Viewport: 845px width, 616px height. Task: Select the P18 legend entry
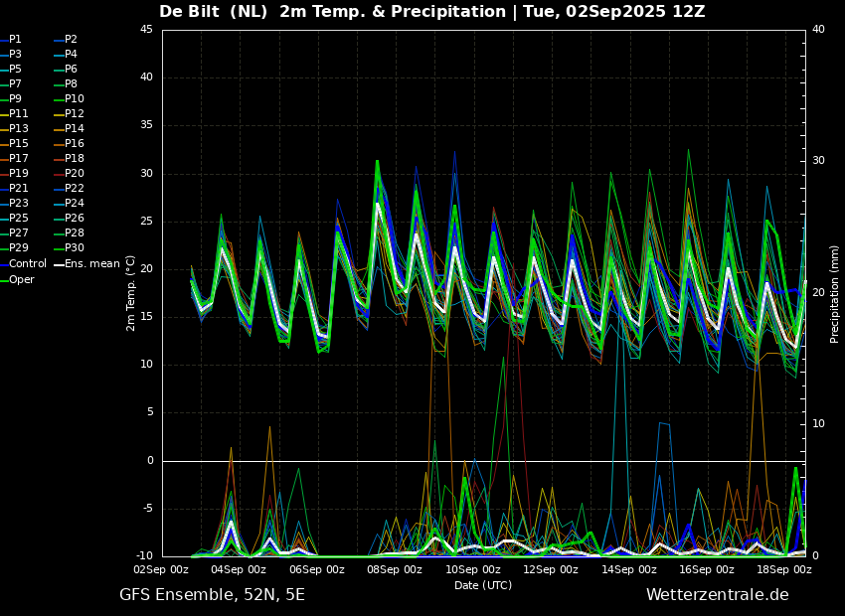(x=75, y=159)
